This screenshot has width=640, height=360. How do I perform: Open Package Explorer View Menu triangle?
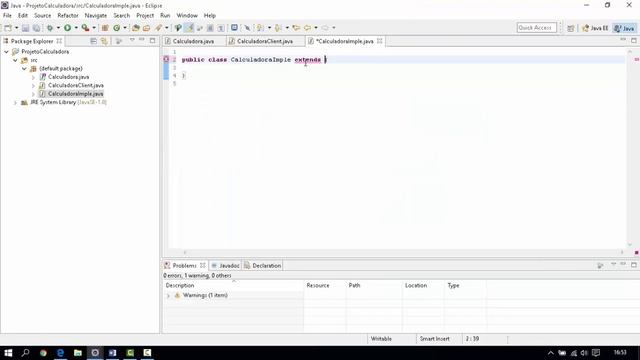point(132,40)
